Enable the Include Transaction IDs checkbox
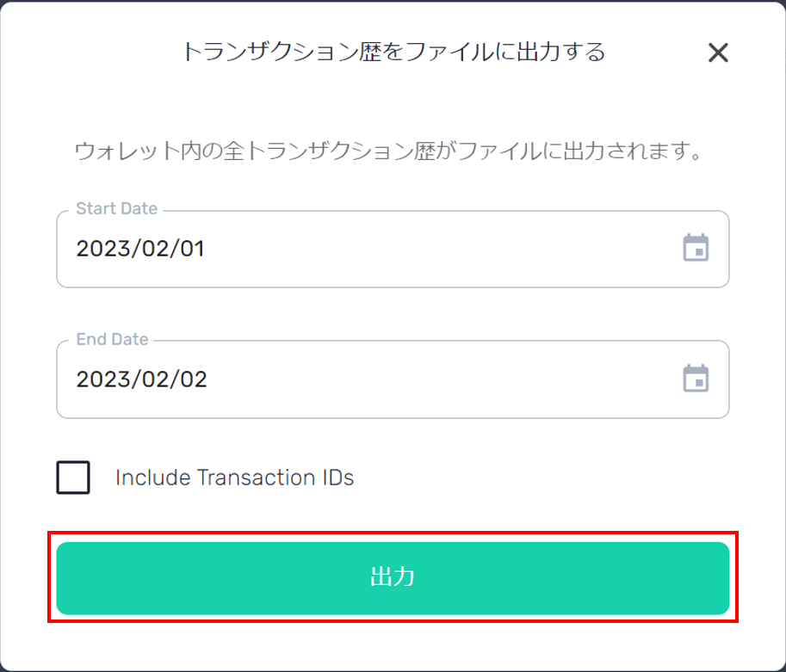Image resolution: width=786 pixels, height=672 pixels. point(73,477)
